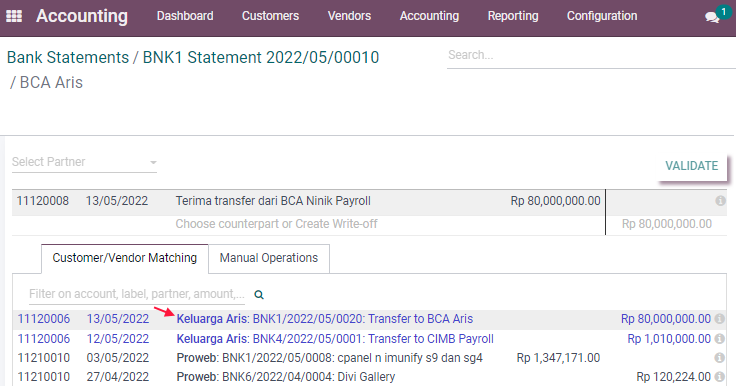The width and height of the screenshot is (736, 386).
Task: Click info icon on Terima transfer line
Action: [720, 201]
